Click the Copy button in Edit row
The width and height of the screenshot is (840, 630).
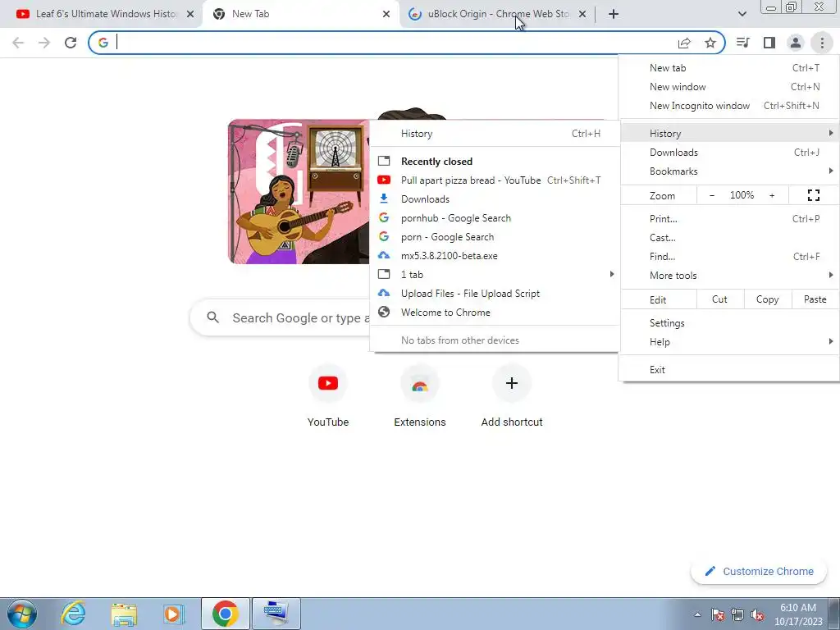pos(767,299)
